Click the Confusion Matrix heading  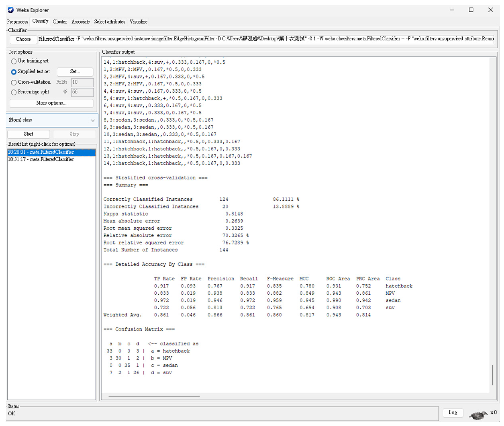coord(139,329)
